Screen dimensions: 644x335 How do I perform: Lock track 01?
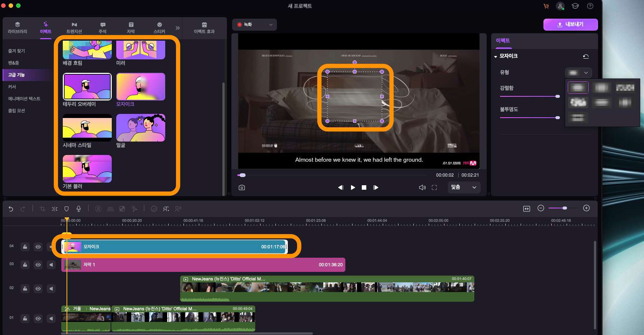click(x=25, y=319)
